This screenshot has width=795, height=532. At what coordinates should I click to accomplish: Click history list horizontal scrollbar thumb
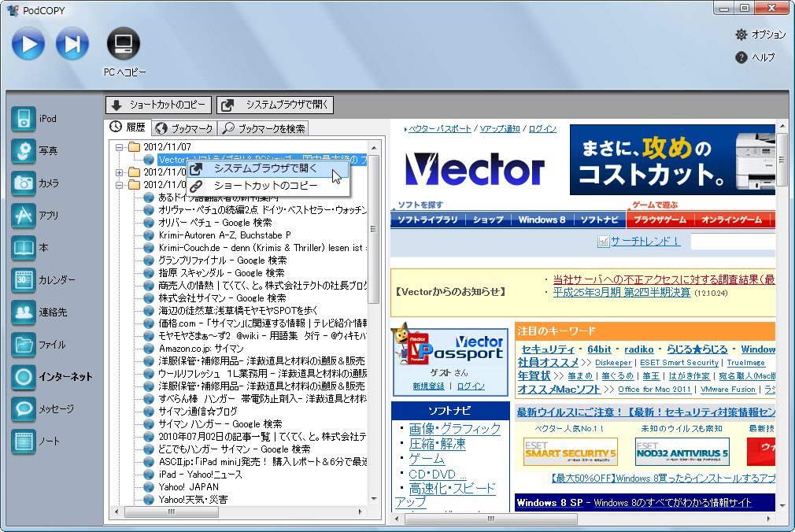pyautogui.click(x=172, y=512)
